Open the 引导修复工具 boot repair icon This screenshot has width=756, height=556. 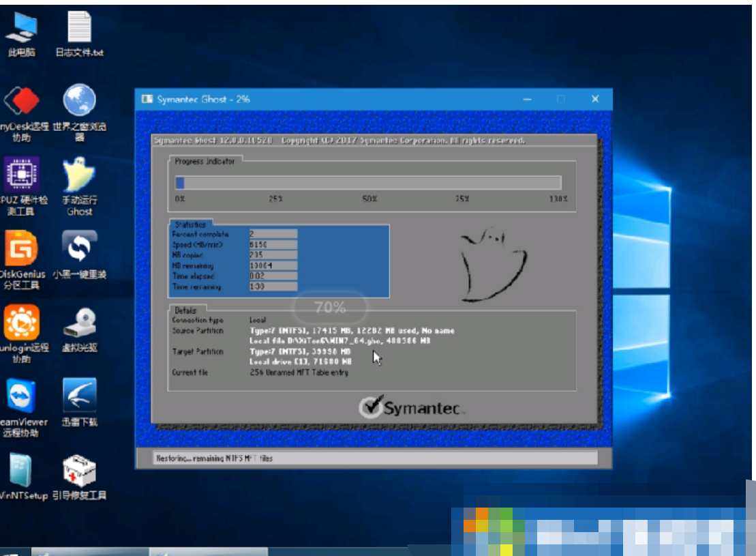pyautogui.click(x=79, y=471)
